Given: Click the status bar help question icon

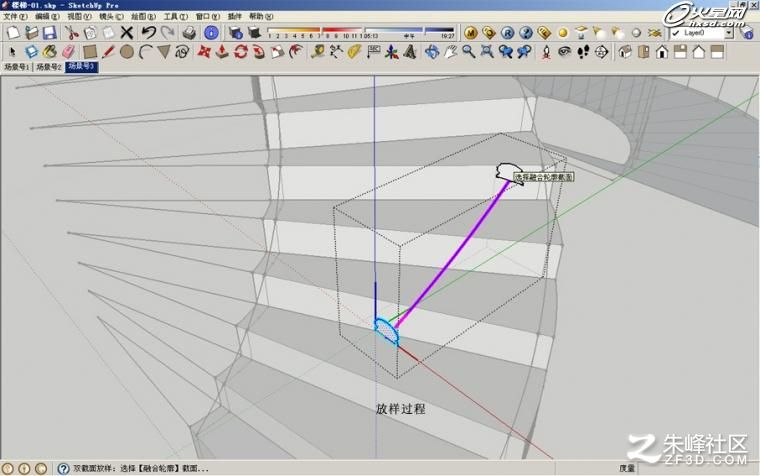Looking at the screenshot, I should click(x=63, y=468).
